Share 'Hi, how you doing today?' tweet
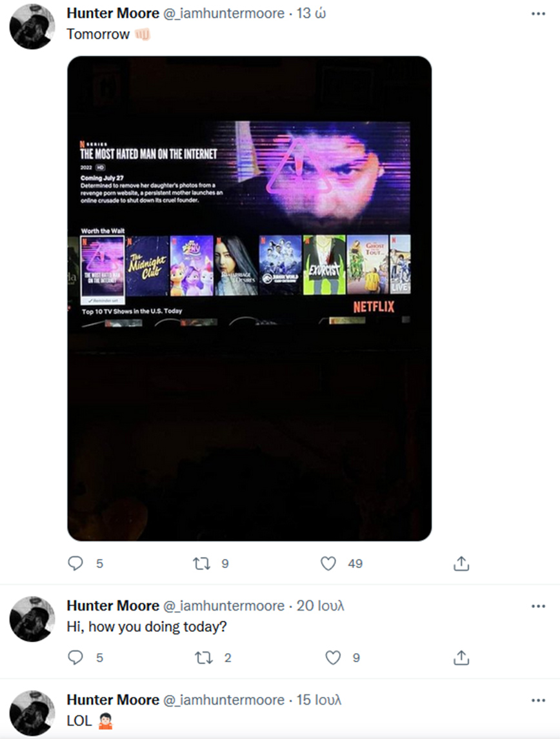 [461, 658]
